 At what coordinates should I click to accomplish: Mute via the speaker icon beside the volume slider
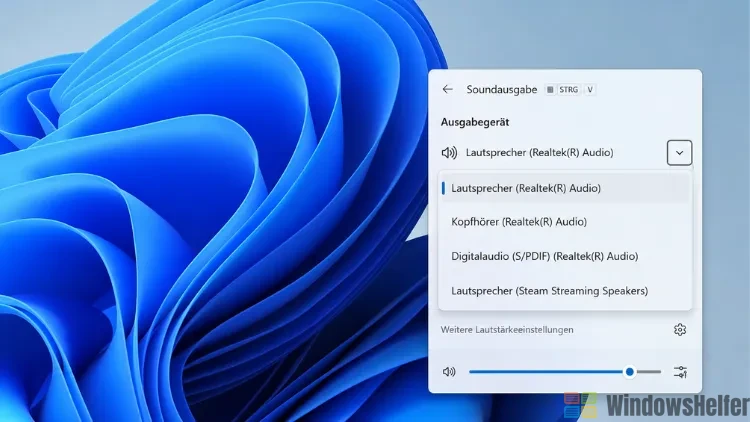[x=449, y=372]
